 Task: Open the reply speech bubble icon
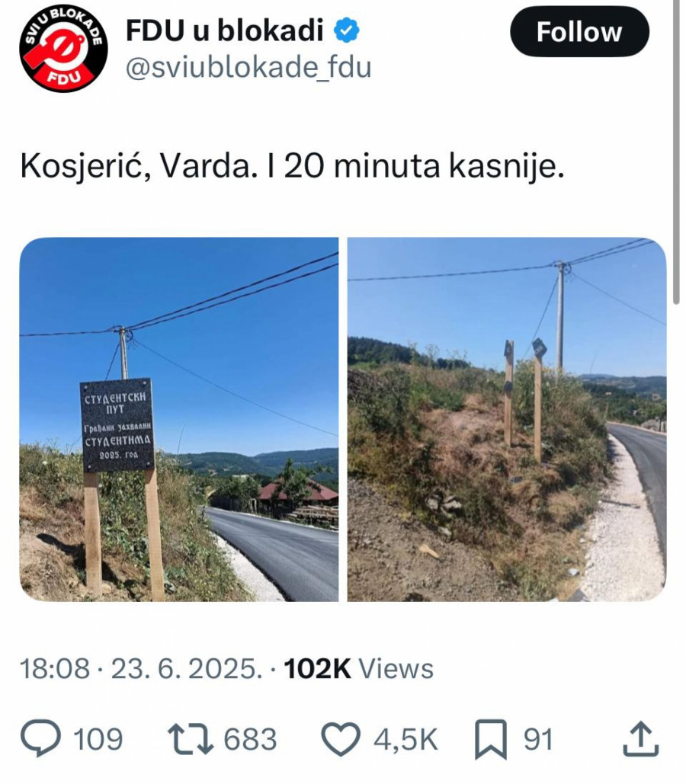[x=40, y=739]
